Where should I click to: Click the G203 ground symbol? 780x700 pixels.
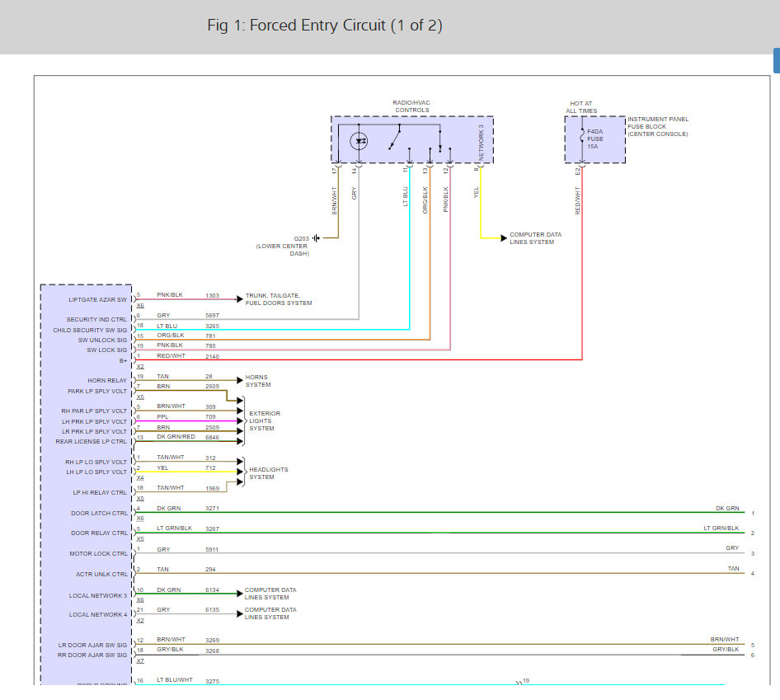[316, 238]
